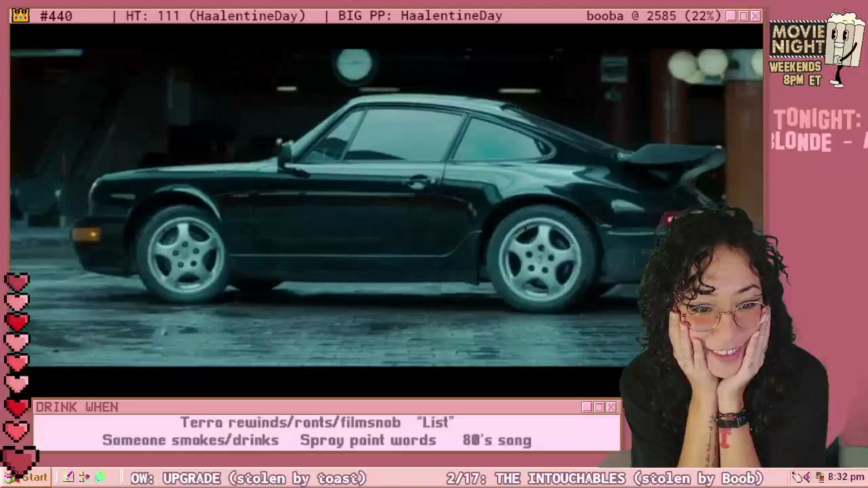Click the 8:32 pm taskbar clock
Viewport: 868px width, 488px height.
(x=846, y=477)
